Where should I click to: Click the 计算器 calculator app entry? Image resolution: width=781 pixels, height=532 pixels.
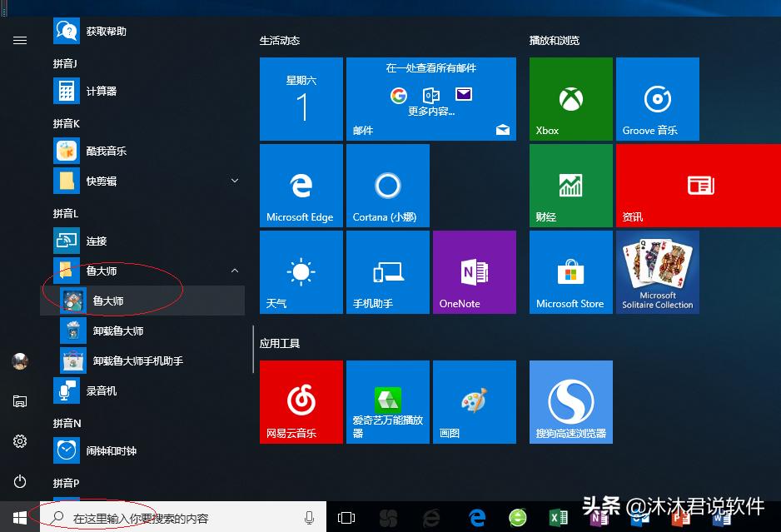101,91
